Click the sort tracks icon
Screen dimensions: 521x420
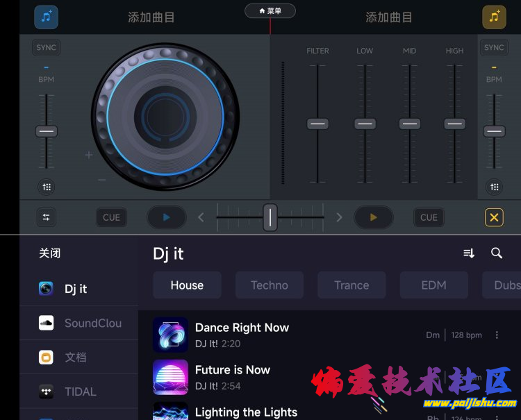469,253
